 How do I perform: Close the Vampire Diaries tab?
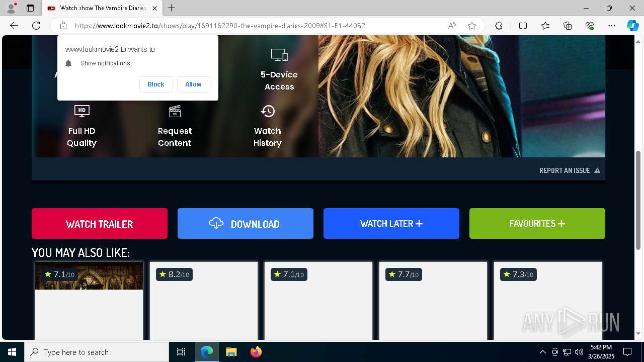154,8
